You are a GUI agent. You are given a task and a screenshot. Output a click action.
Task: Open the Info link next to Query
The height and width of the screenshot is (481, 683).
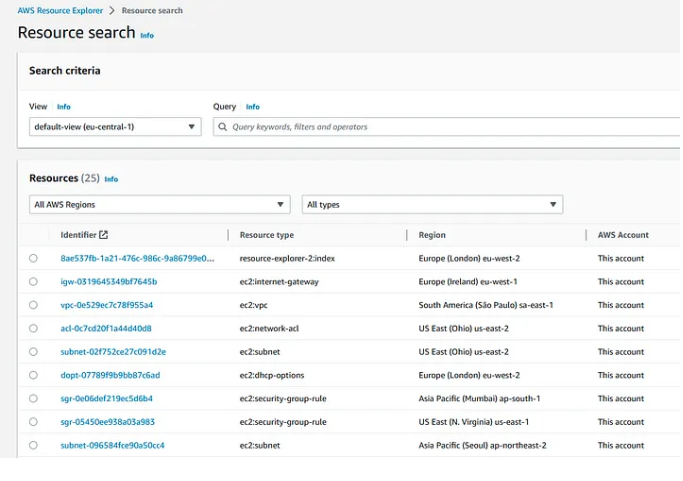point(253,106)
